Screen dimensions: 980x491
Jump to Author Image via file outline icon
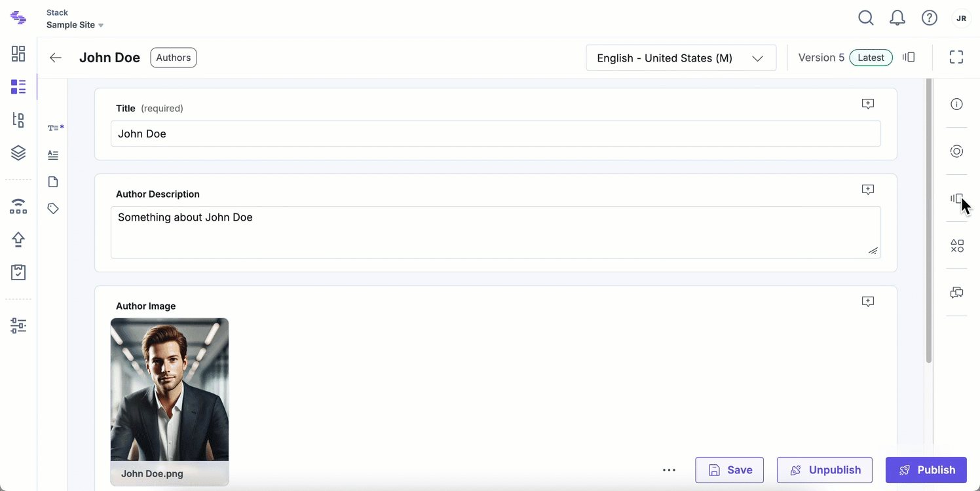(x=53, y=182)
